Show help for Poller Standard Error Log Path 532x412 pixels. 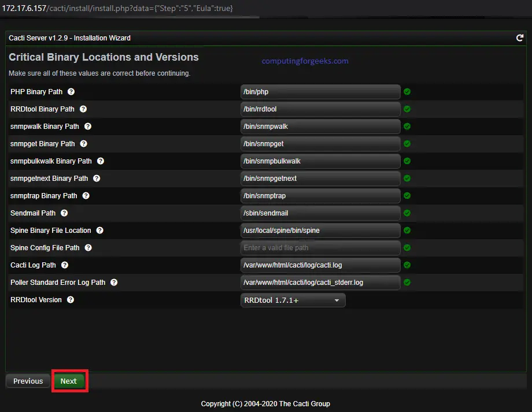[x=114, y=282]
